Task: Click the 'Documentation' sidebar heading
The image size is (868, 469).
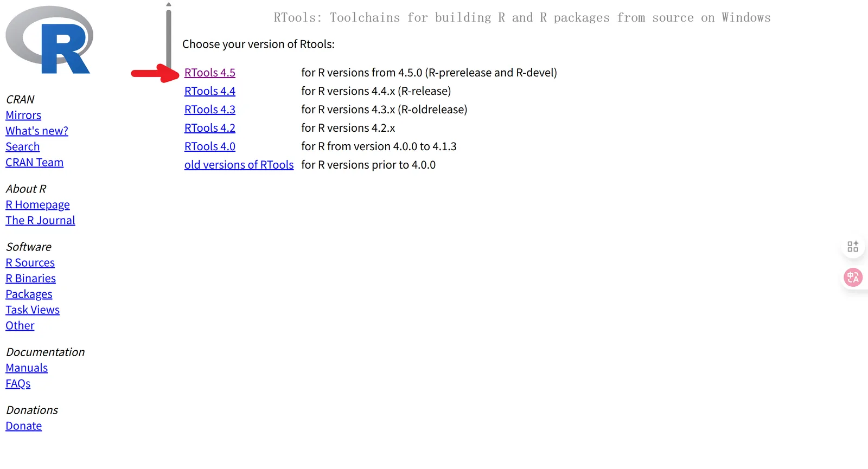Action: (x=45, y=352)
